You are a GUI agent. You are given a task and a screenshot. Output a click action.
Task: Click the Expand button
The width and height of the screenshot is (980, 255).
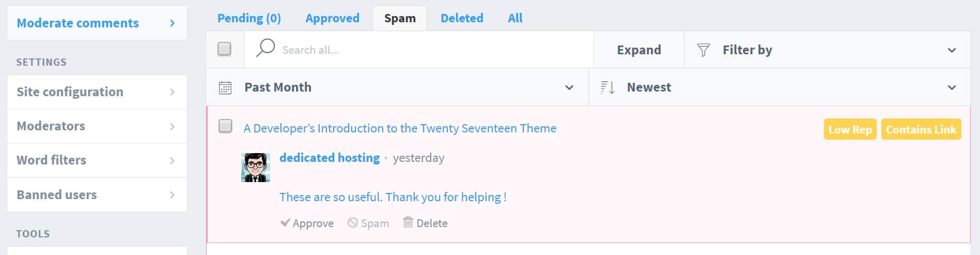pos(639,50)
